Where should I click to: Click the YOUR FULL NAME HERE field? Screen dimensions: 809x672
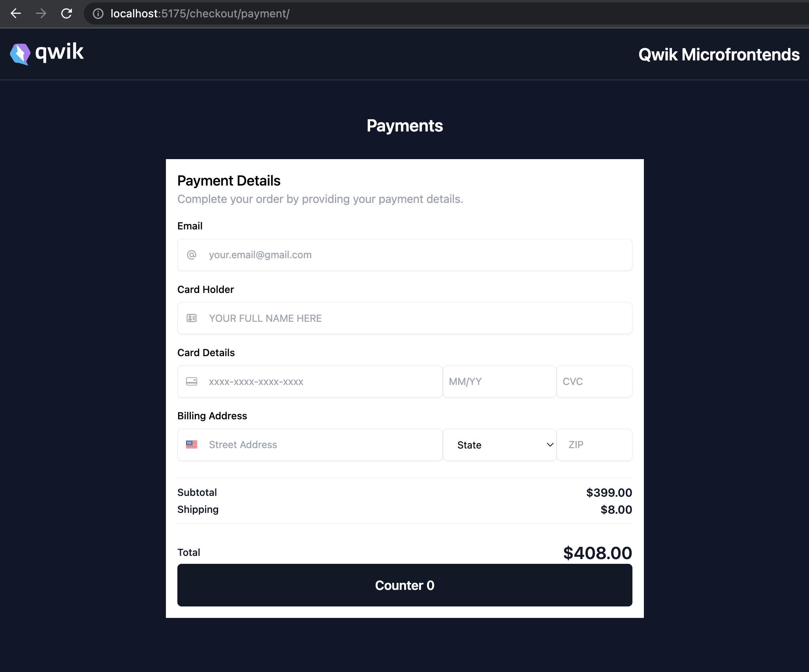pyautogui.click(x=415, y=318)
